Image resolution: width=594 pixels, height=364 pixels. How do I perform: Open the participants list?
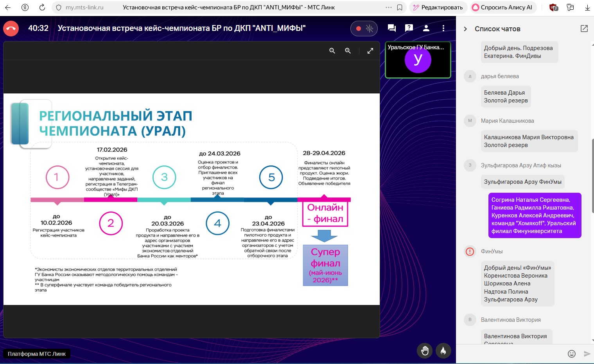click(426, 28)
